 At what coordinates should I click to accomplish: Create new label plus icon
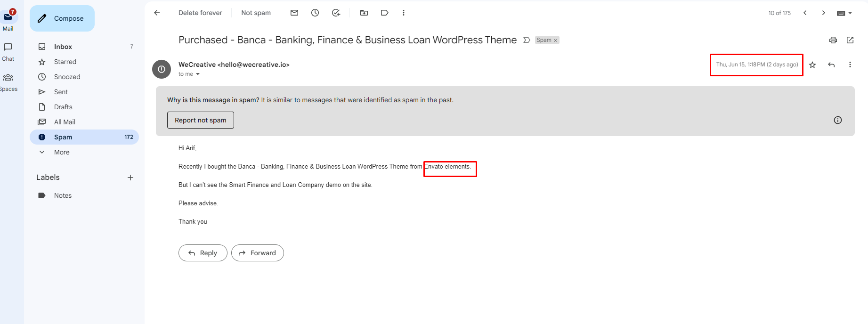coord(130,178)
